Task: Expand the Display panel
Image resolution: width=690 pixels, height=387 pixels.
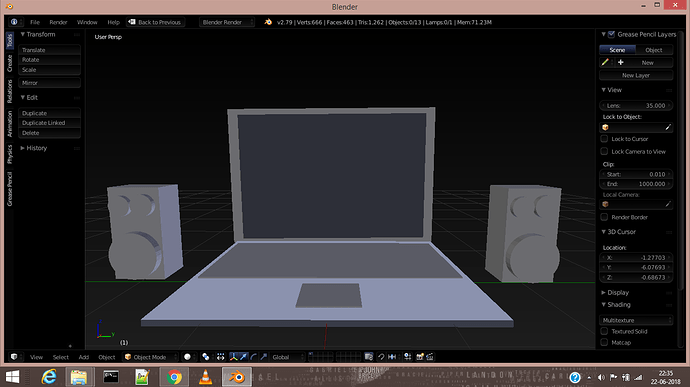Action: click(x=604, y=292)
